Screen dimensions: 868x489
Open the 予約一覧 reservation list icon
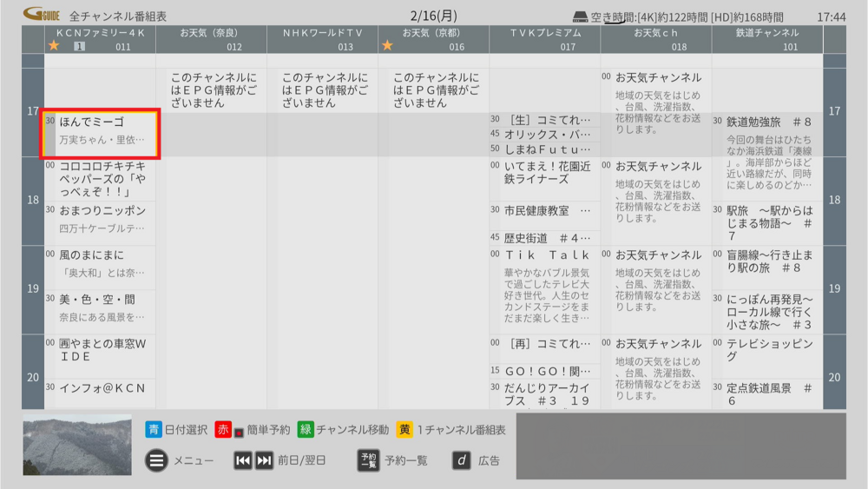point(368,460)
